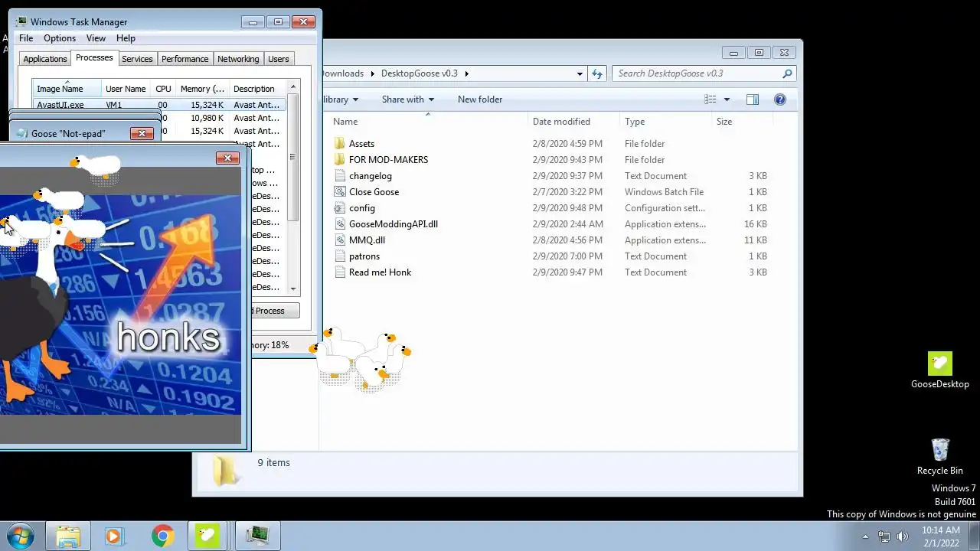Click the taskbar clock showing 10:14 AM

pyautogui.click(x=940, y=536)
